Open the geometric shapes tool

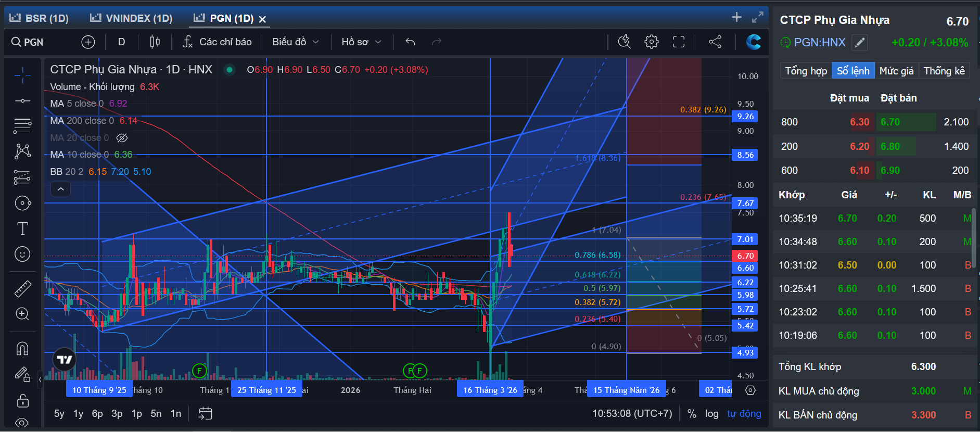pos(22,203)
